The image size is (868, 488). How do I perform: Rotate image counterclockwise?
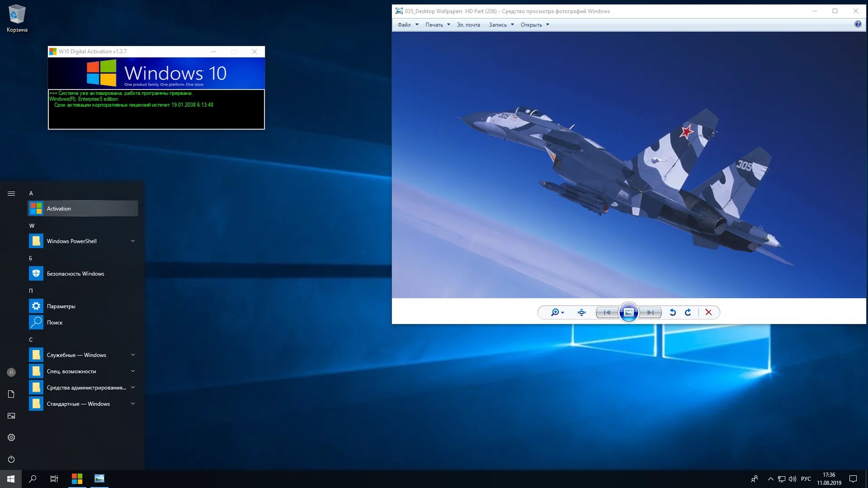(x=673, y=312)
